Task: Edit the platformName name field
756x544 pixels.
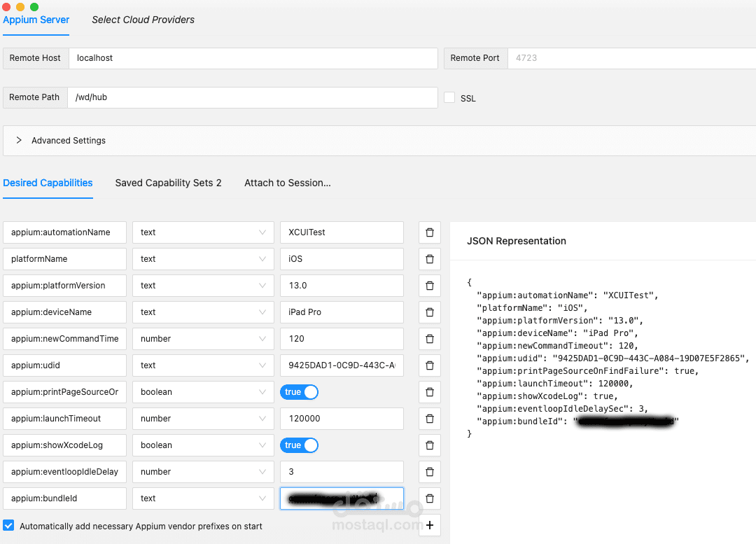Action: (64, 259)
